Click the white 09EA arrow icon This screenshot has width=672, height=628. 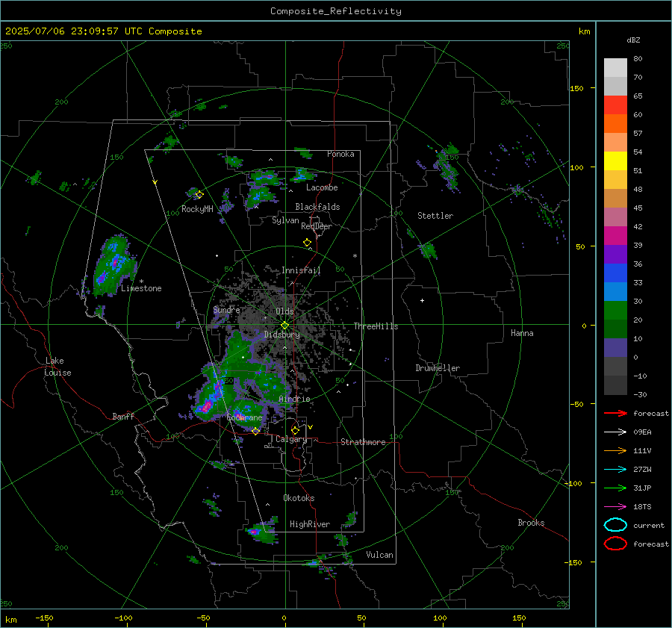(615, 432)
